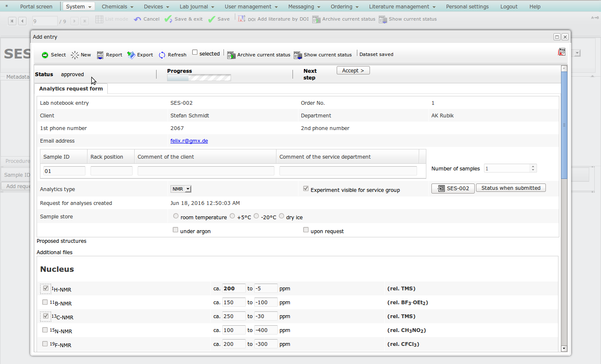
Task: Click the green Select arrow icon
Action: (45, 55)
